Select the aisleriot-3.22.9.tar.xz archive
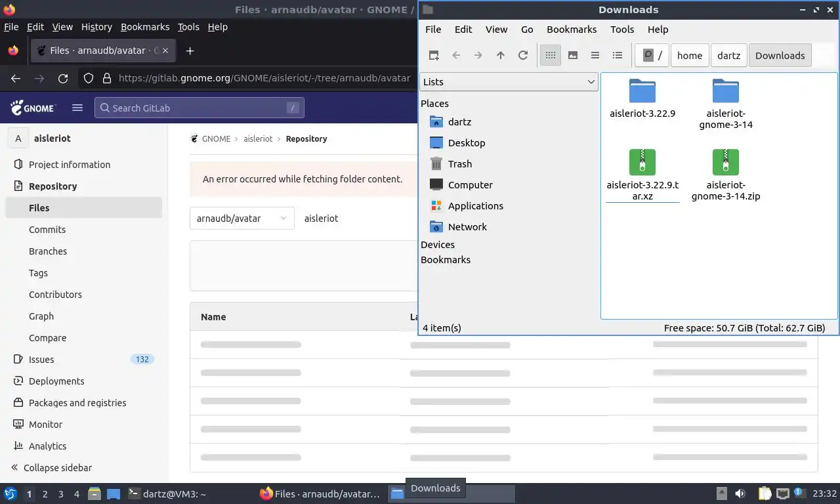The image size is (840, 504). click(642, 175)
